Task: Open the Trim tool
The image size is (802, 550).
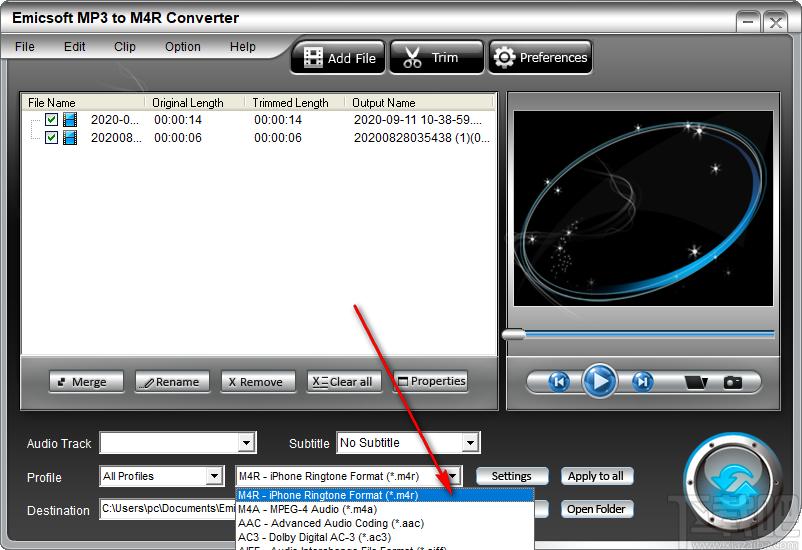Action: (436, 58)
